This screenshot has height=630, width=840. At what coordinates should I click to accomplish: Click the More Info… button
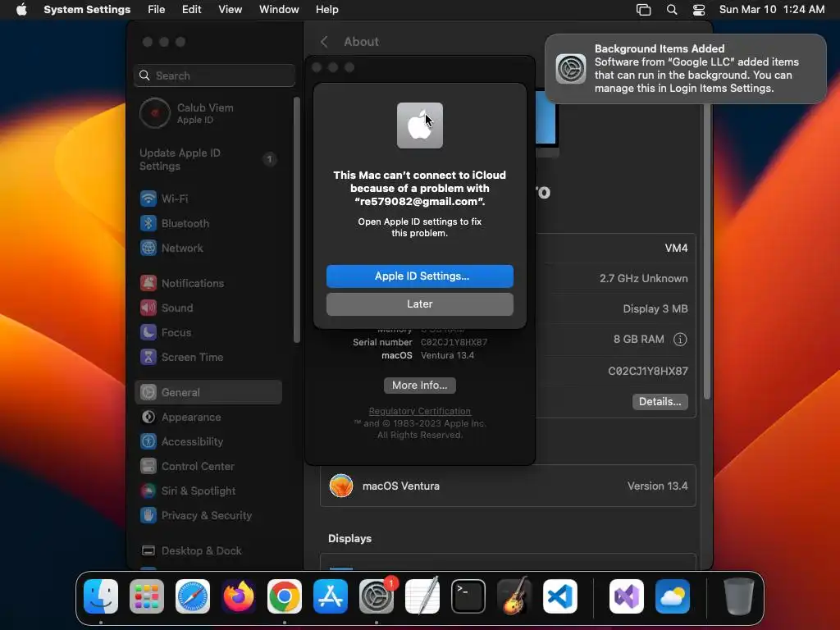419,386
